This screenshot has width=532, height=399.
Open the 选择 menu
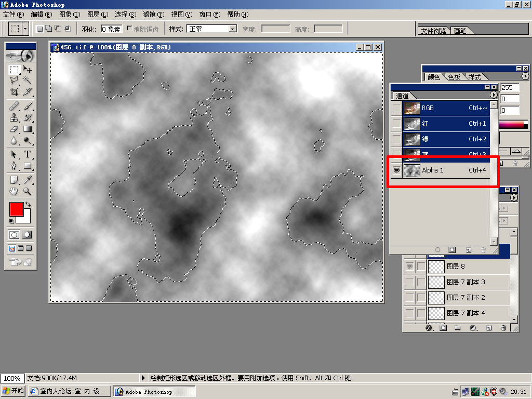pos(126,14)
